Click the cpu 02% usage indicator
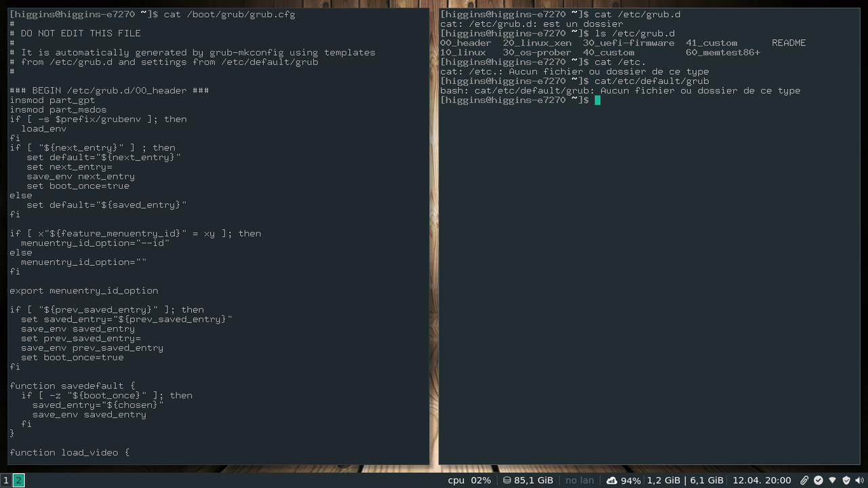Image resolution: width=868 pixels, height=488 pixels. 469,481
